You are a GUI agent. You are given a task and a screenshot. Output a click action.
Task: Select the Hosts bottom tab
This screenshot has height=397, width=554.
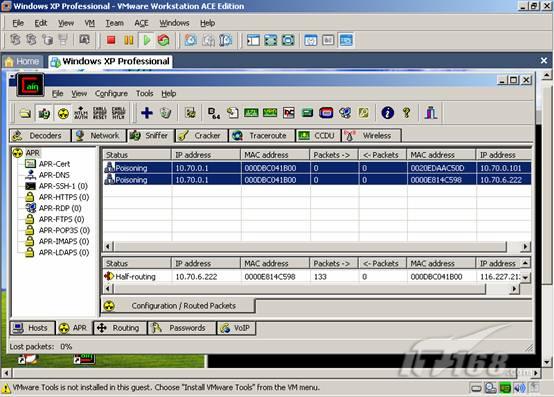click(x=32, y=328)
